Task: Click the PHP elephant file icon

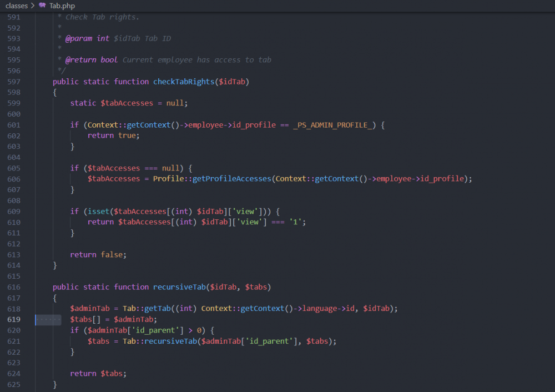Action: [43, 6]
